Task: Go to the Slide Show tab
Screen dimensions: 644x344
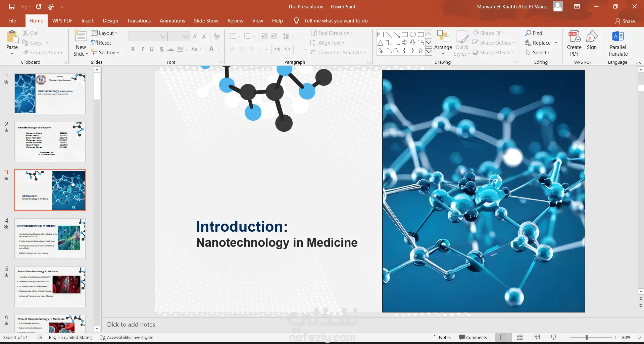Action: click(206, 21)
